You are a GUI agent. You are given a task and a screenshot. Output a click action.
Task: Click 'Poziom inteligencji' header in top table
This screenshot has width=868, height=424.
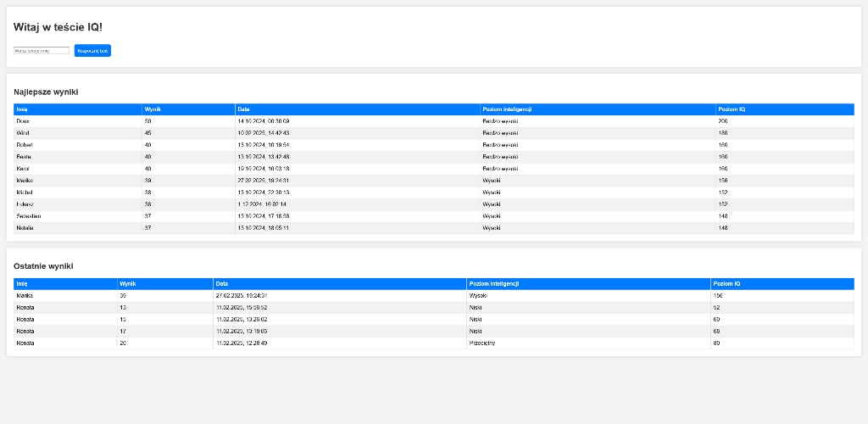507,109
